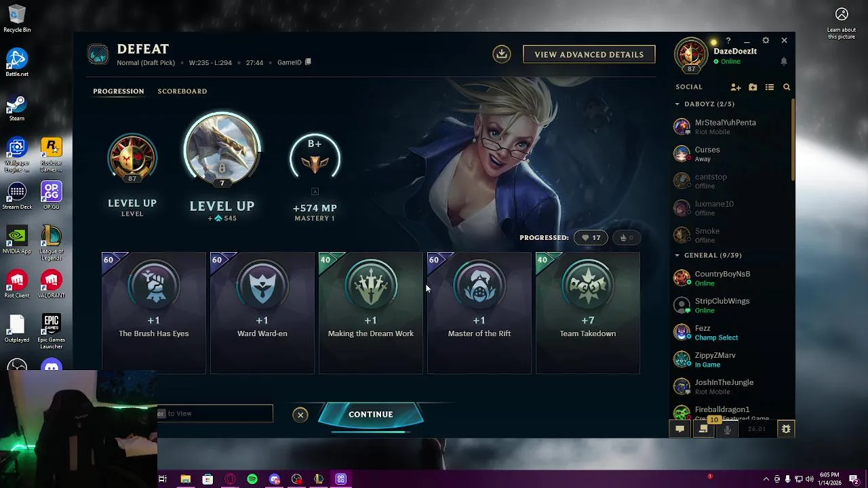Open the Steam desktop shortcut

17,108
